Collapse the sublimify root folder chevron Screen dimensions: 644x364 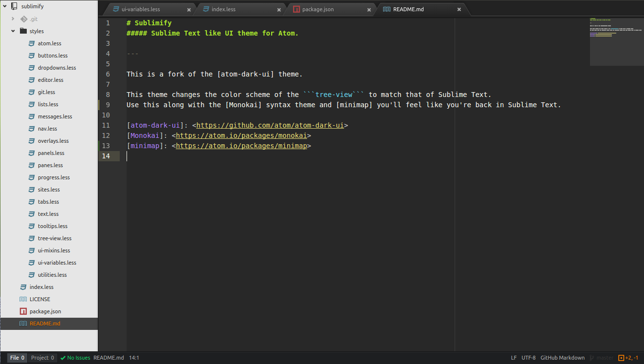point(5,7)
